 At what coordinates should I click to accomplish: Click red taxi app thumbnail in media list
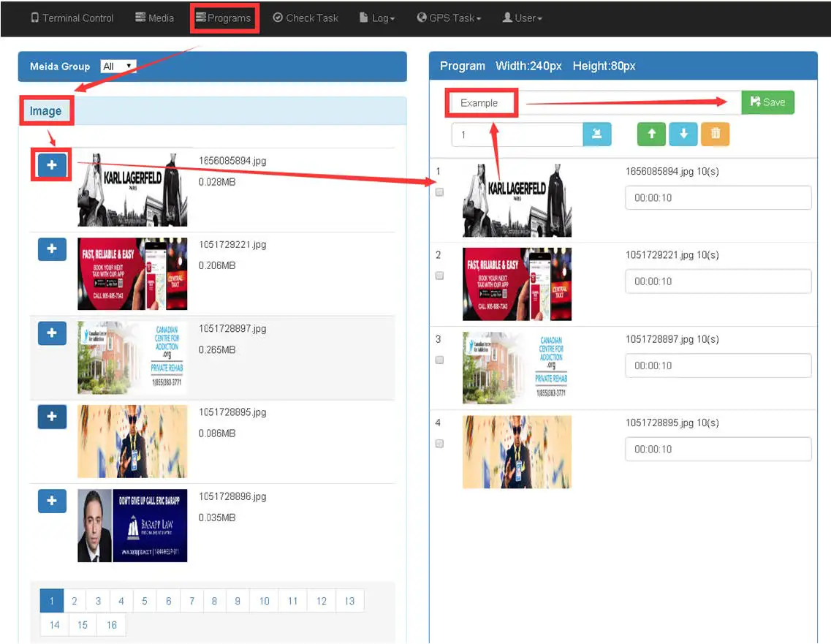click(132, 274)
